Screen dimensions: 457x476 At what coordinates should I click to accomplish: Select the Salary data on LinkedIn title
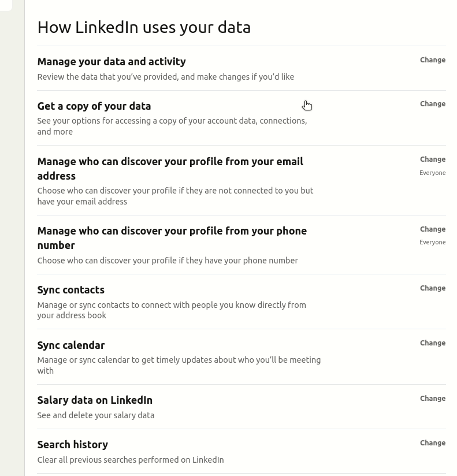pos(95,400)
